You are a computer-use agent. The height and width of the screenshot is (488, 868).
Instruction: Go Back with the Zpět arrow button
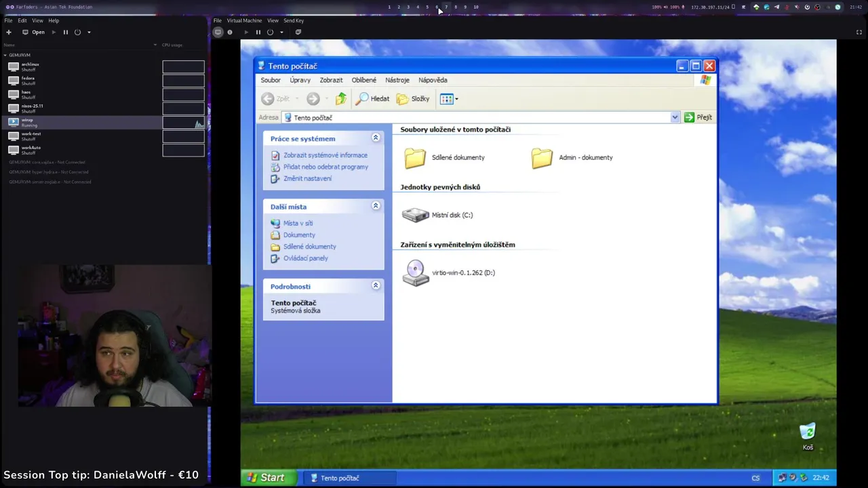coord(276,99)
